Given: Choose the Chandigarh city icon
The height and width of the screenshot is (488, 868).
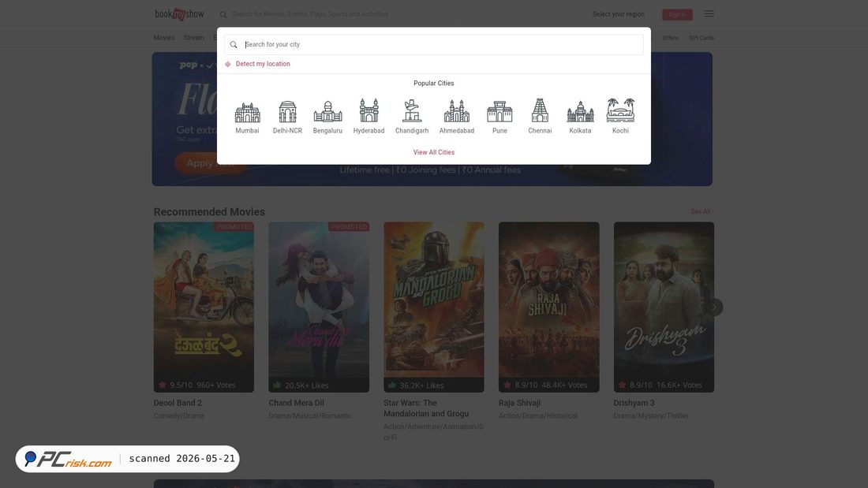Looking at the screenshot, I should tap(412, 110).
